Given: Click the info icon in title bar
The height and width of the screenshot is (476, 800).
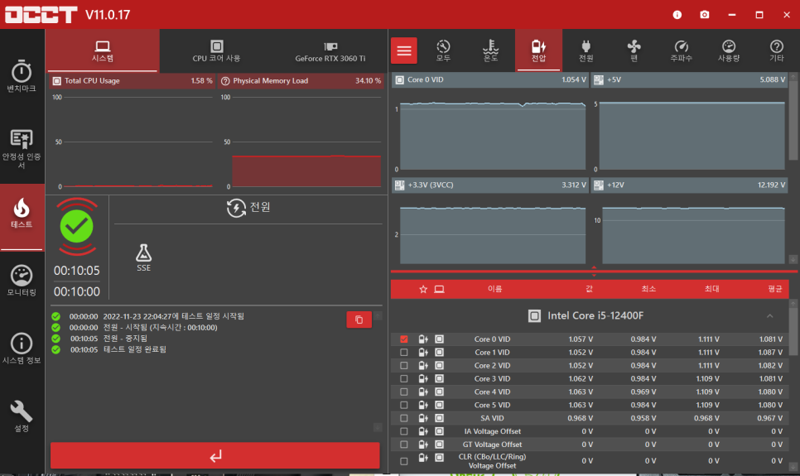Looking at the screenshot, I should click(x=677, y=15).
